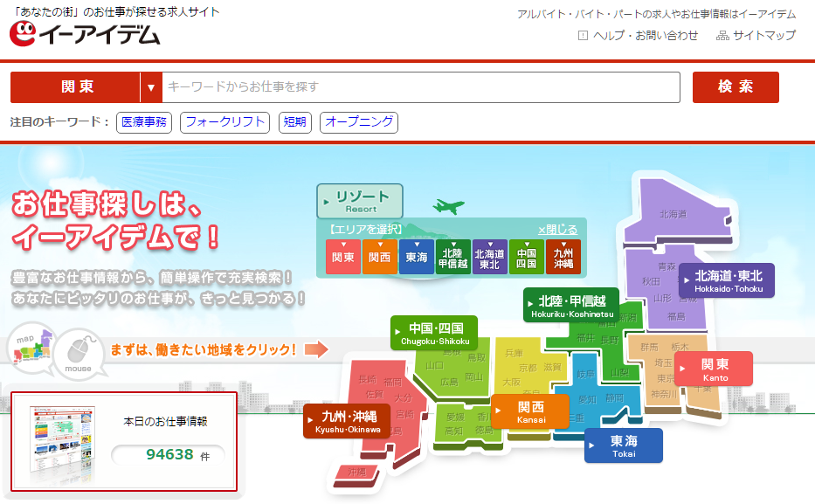Click the mouse speech bubble icon
The image size is (815, 504).
[x=79, y=355]
